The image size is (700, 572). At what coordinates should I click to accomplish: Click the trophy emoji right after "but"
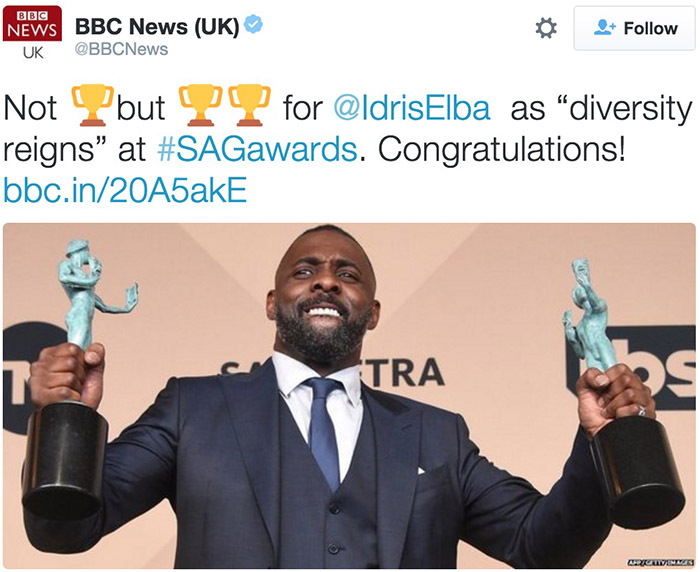(200, 105)
